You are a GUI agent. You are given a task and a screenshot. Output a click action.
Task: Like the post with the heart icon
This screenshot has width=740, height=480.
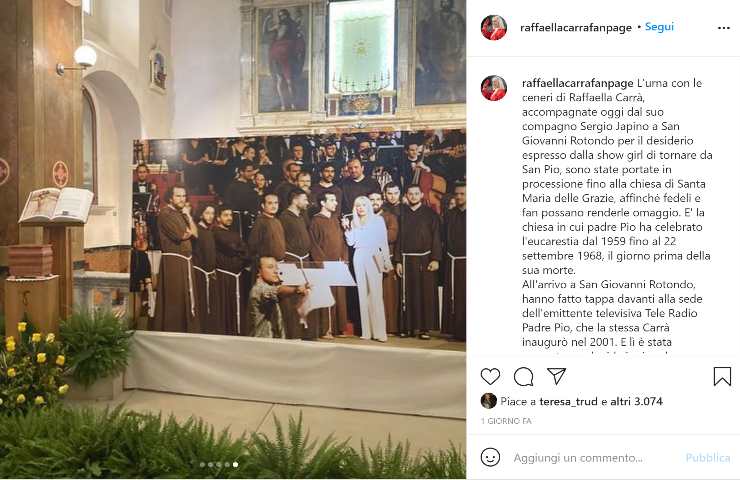(490, 376)
